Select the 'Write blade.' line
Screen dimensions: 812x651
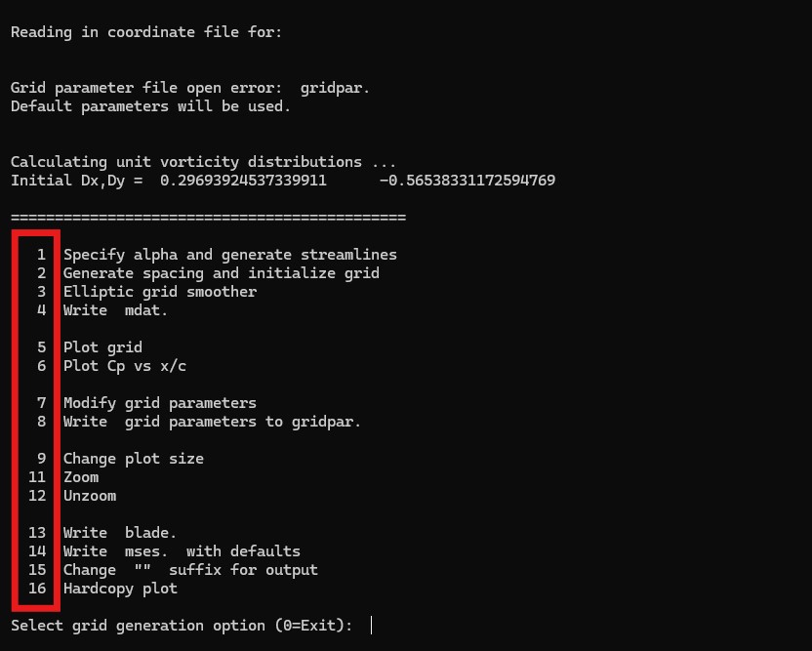120,533
